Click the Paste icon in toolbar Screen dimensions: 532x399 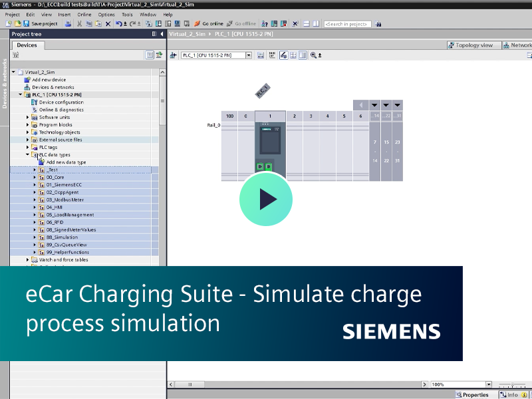click(x=98, y=24)
